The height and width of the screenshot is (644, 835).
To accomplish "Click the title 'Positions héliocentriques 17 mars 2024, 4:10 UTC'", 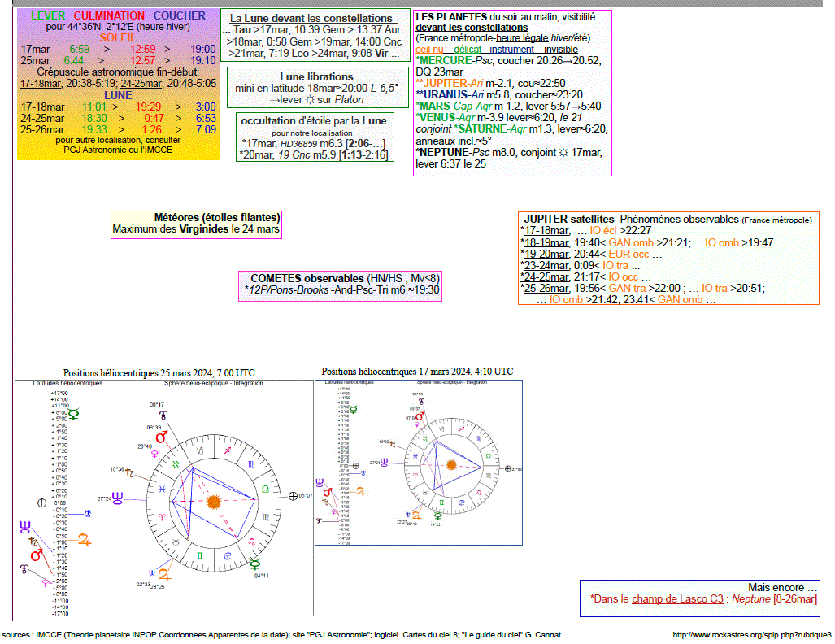I will click(x=418, y=372).
